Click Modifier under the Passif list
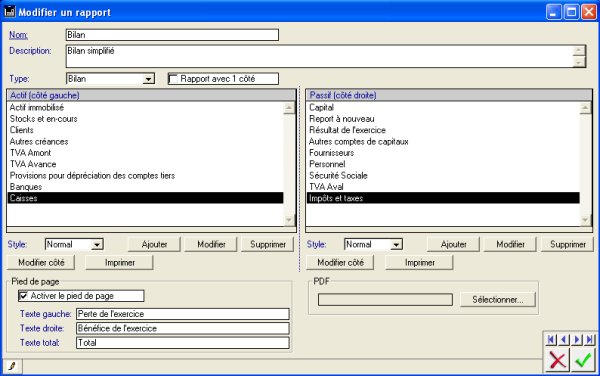This screenshot has height=376, width=600. point(510,244)
